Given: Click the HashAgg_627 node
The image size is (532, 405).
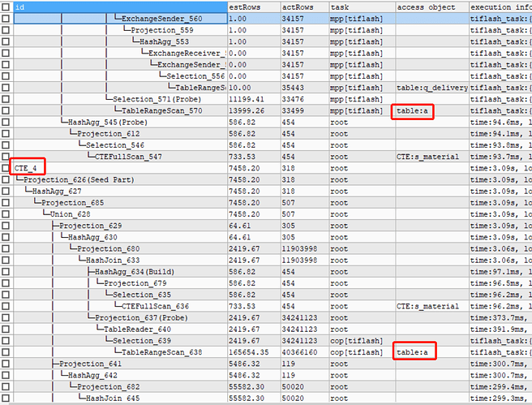Looking at the screenshot, I should coord(57,191).
